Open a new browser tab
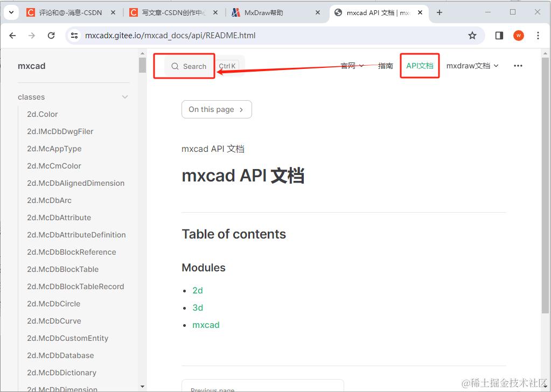This screenshot has width=551, height=392. (440, 12)
